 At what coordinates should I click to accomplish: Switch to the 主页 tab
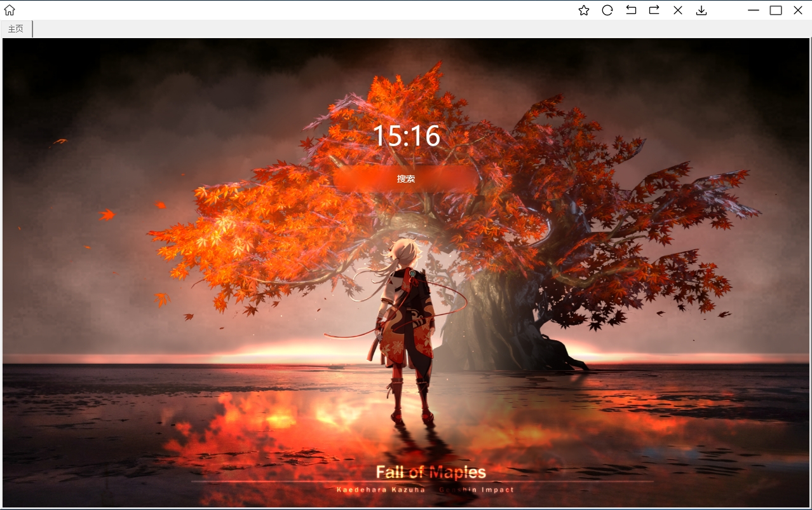(15, 29)
